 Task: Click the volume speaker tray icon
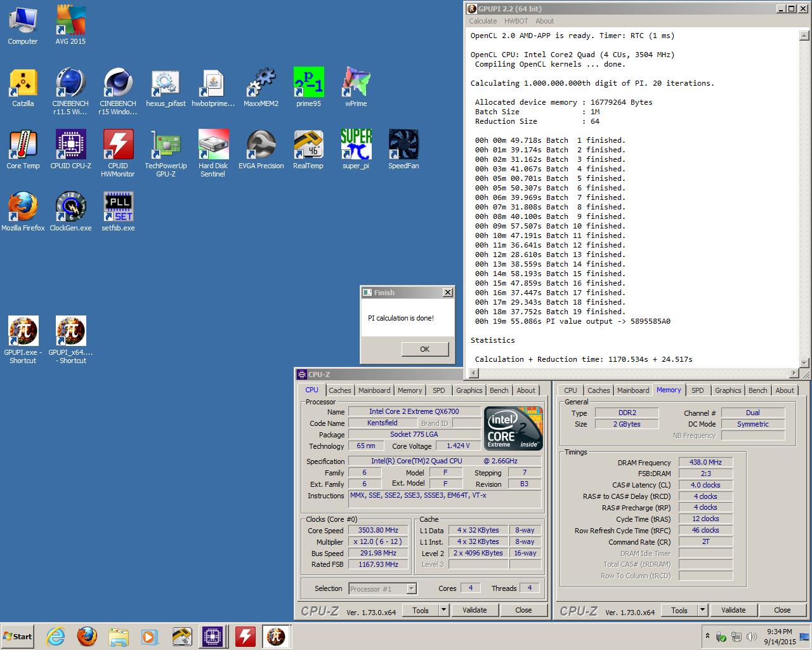click(x=752, y=637)
